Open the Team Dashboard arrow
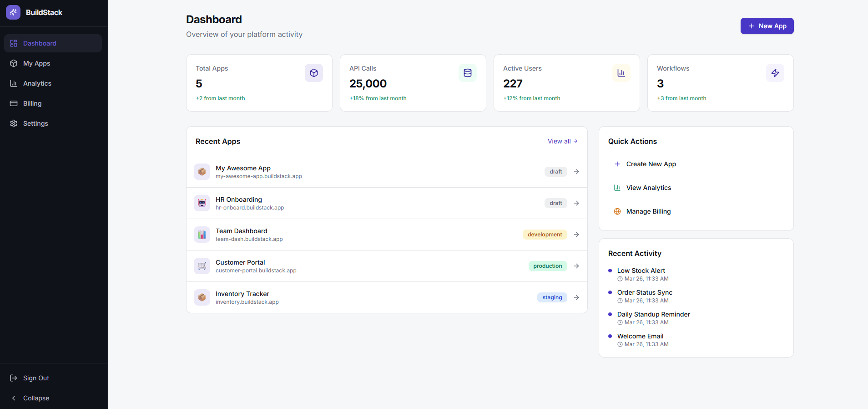868x409 pixels. pos(576,235)
